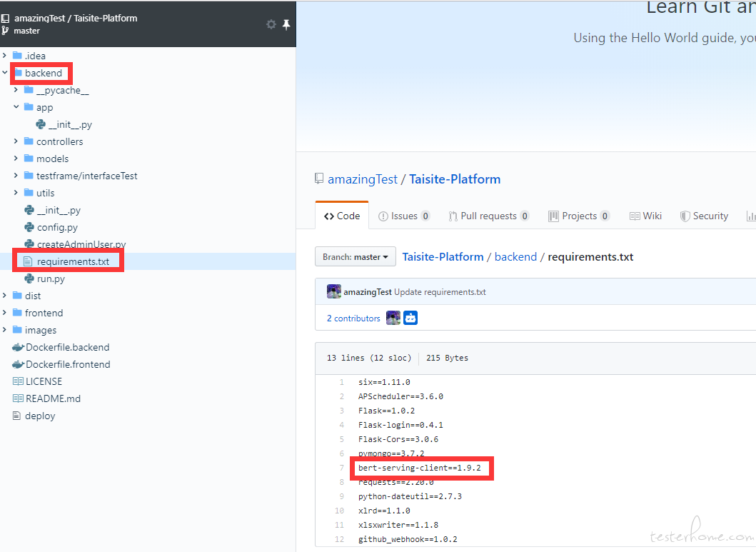Select createAdminUser.py in the tree
Screen dimensions: 756x552
point(81,244)
